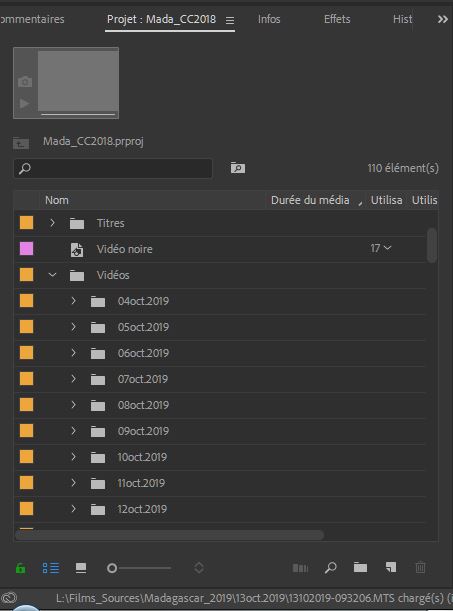Viewport: 453px width, 611px height.
Task: Click the Clear trash icon
Action: tap(420, 567)
